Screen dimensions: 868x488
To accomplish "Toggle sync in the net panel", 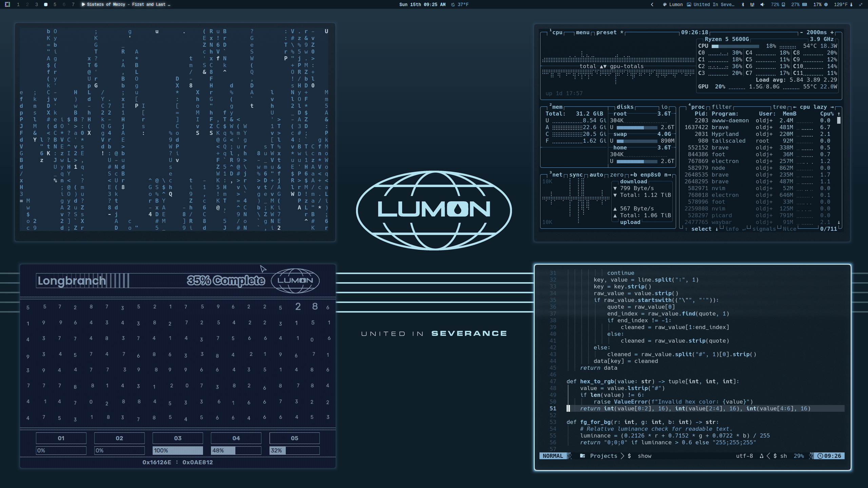I will pyautogui.click(x=576, y=175).
